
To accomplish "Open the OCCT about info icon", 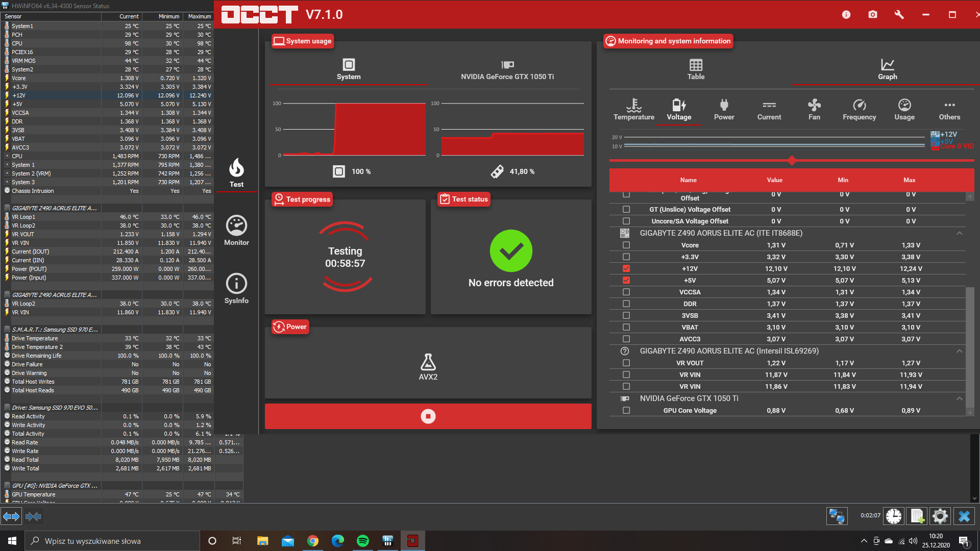I will [x=846, y=15].
